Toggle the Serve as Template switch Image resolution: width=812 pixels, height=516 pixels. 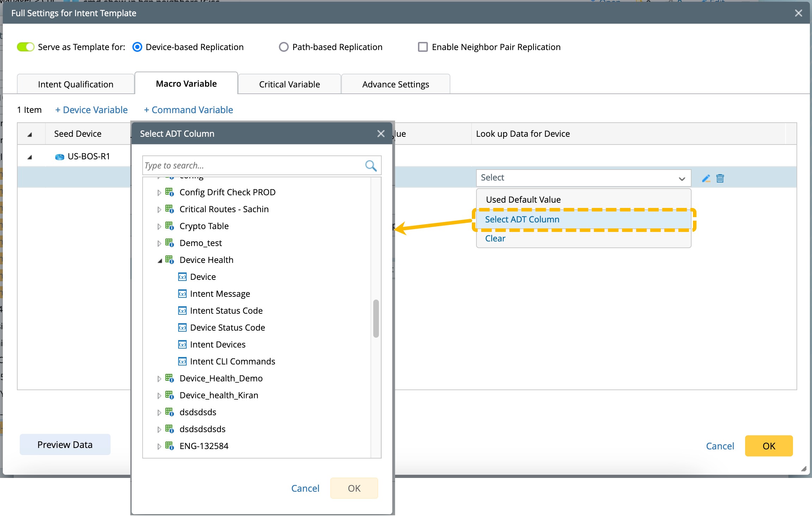26,47
